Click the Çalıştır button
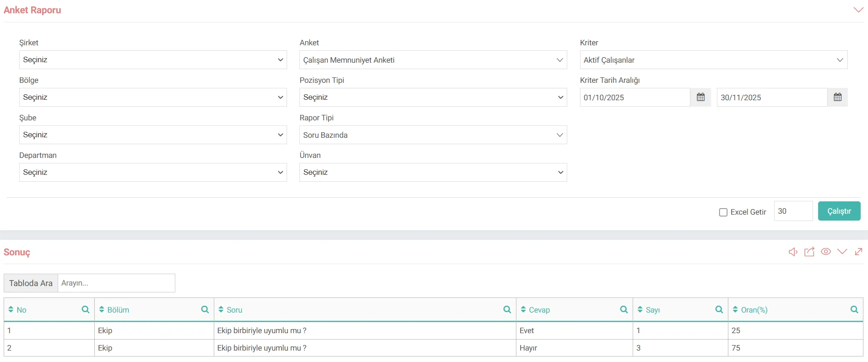The width and height of the screenshot is (868, 362). pyautogui.click(x=839, y=211)
